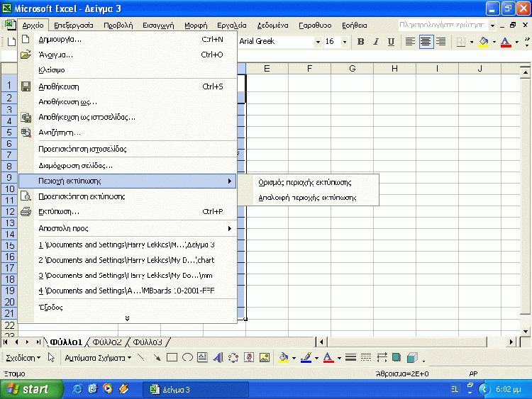Switch to the Φύλλο2 sheet tab
Image resolution: width=532 pixels, height=399 pixels.
coord(107,342)
